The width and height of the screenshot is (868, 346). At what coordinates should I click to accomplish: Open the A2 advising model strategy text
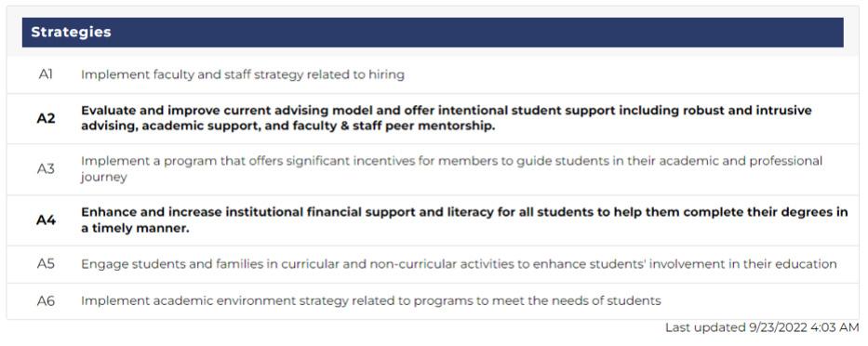click(x=447, y=118)
